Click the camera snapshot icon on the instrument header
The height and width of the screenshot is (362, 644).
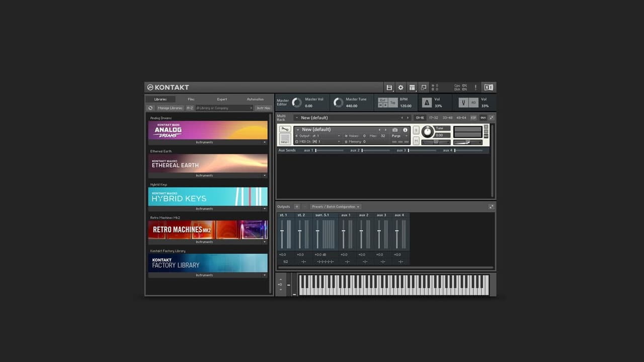click(x=394, y=129)
